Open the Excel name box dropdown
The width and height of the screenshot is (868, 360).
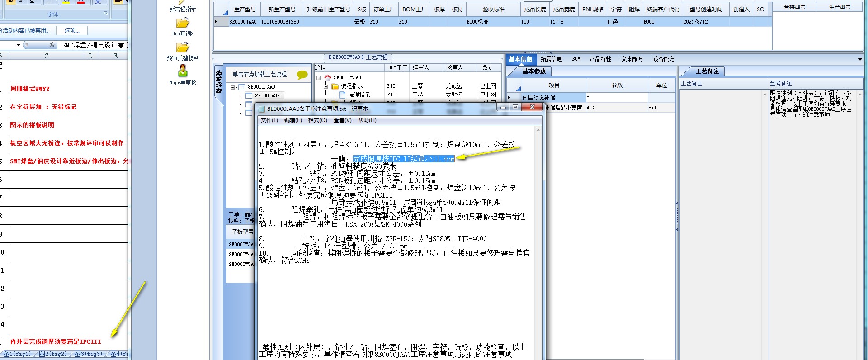(18, 45)
